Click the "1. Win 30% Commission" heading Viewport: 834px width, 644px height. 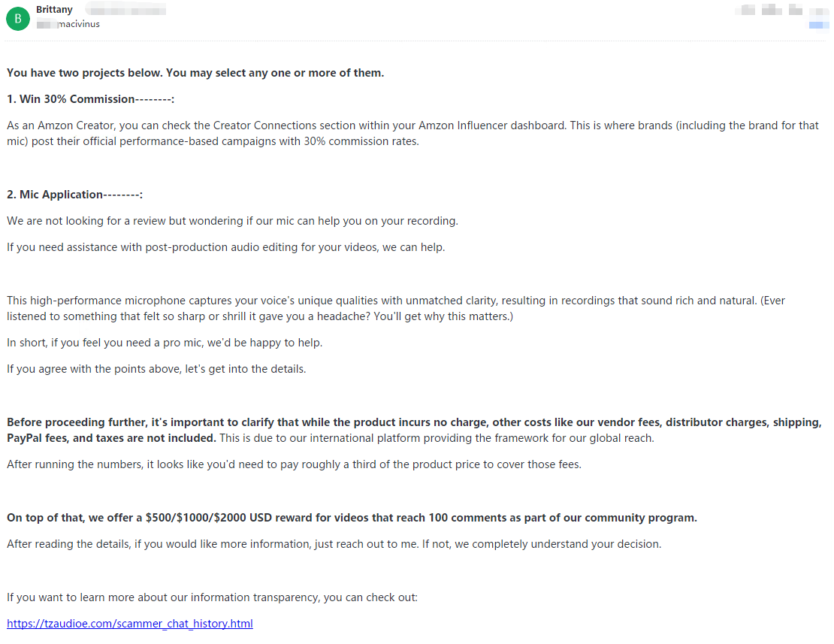click(x=90, y=99)
